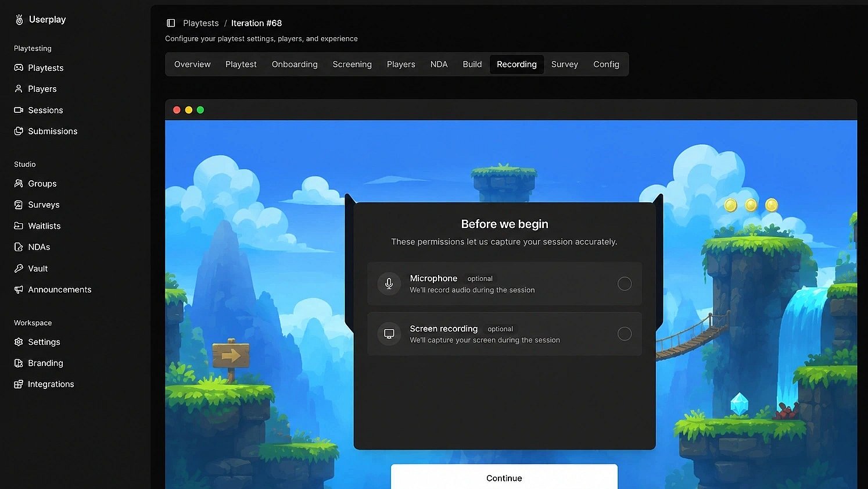Click the NDAs document icon in sidebar
Screen dimensions: 868x489
tap(19, 247)
